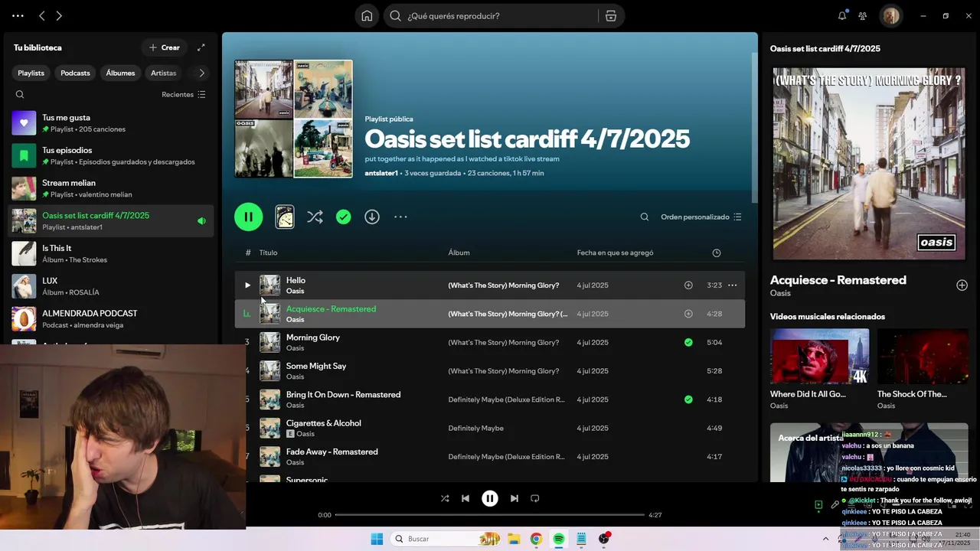Expand library to full view icon
The height and width of the screenshot is (551, 980).
click(201, 47)
